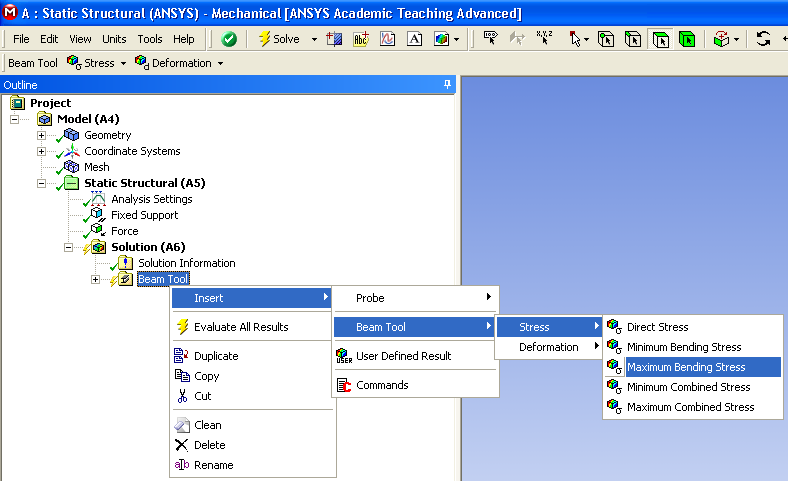Screen dimensions: 788x481
Task: Click the green checkmark toolbar icon
Action: pyautogui.click(x=229, y=39)
